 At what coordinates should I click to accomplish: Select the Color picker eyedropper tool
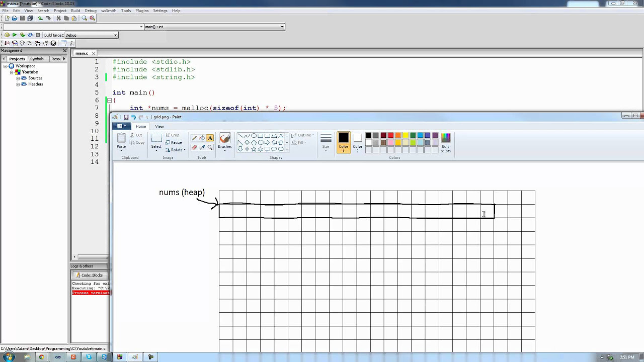pos(202,147)
